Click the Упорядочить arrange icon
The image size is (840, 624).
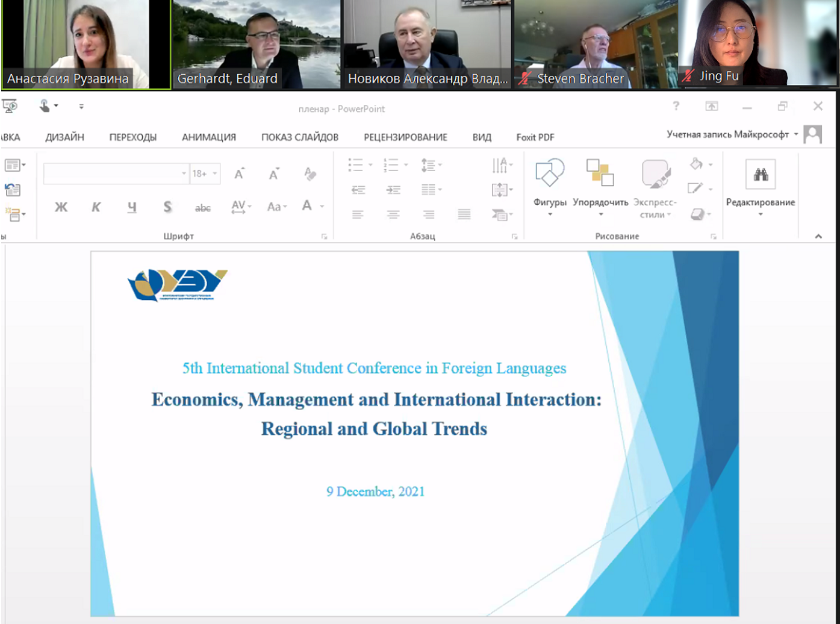(x=600, y=173)
